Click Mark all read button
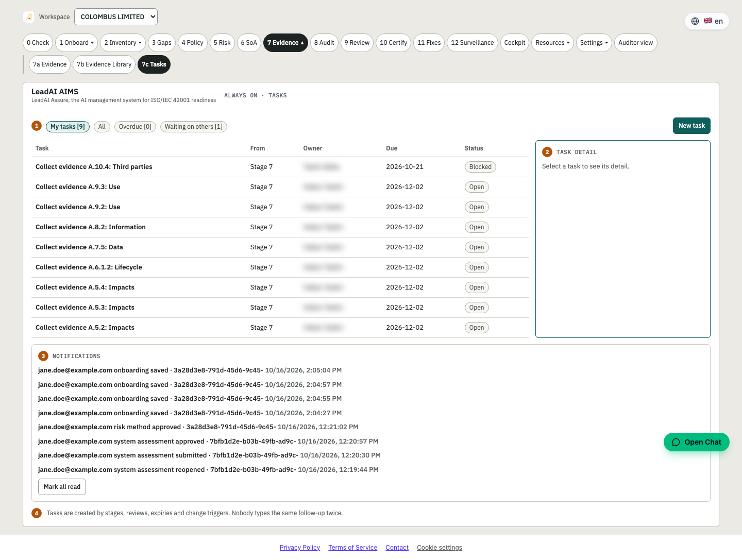The height and width of the screenshot is (560, 742). 62,487
